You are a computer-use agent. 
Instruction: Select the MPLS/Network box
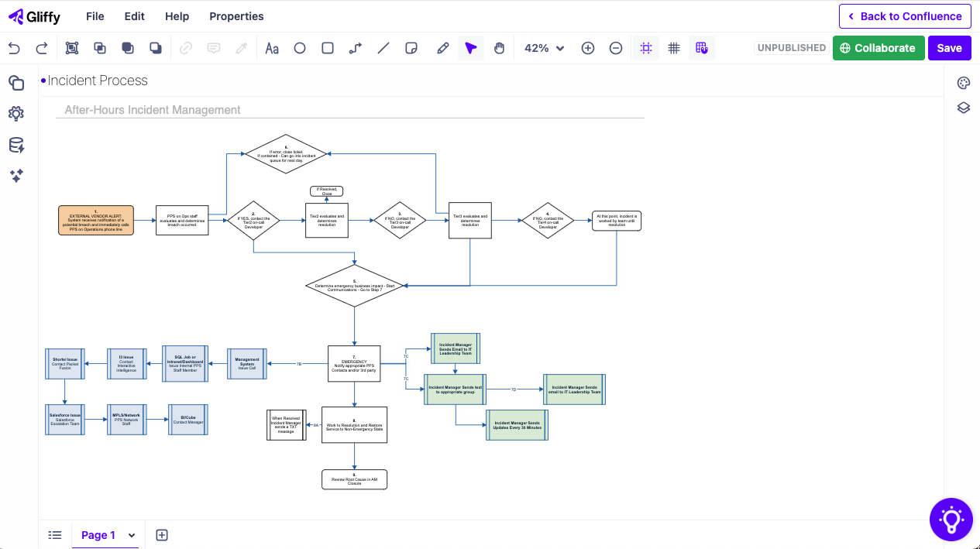point(126,420)
